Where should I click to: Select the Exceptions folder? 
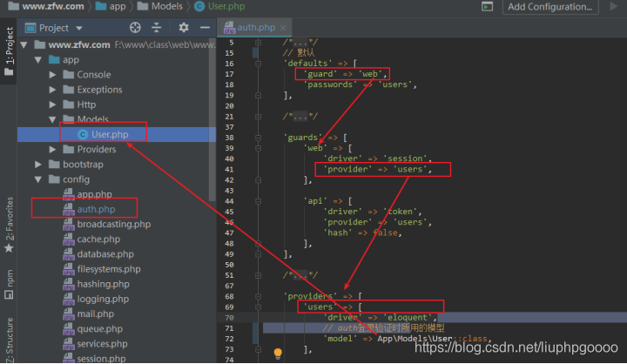pyautogui.click(x=93, y=90)
